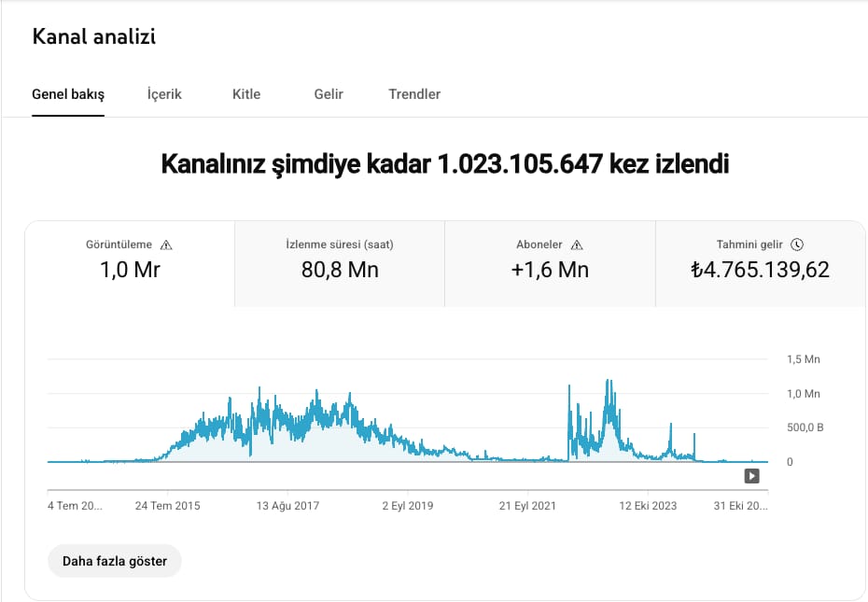This screenshot has width=868, height=602.
Task: Click the warning icon beside Görüntüleme
Action: click(166, 245)
